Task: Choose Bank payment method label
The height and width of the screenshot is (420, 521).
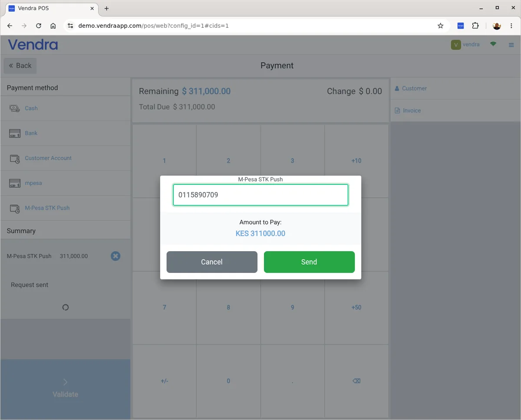Action: [31, 133]
